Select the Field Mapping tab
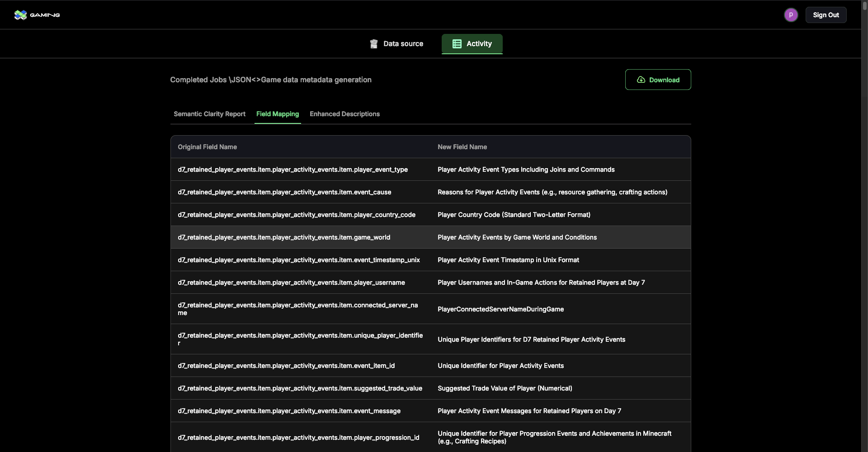This screenshot has height=452, width=868. tap(278, 114)
